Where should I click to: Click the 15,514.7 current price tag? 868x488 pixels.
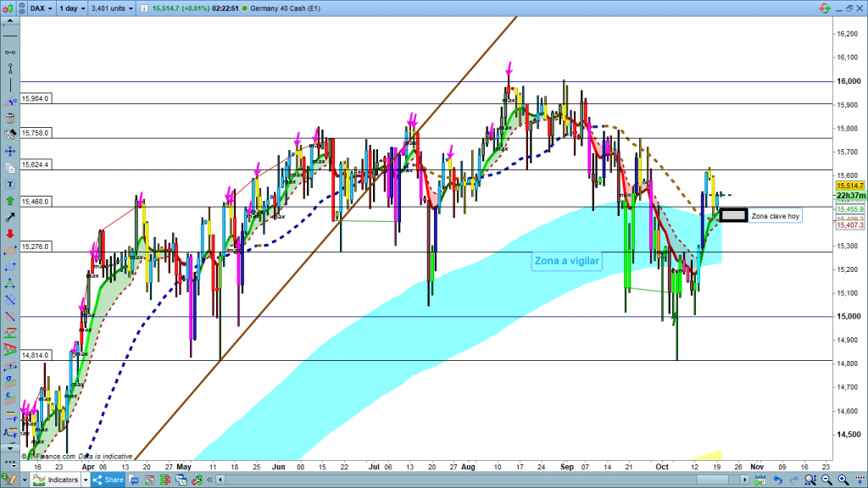click(x=849, y=186)
